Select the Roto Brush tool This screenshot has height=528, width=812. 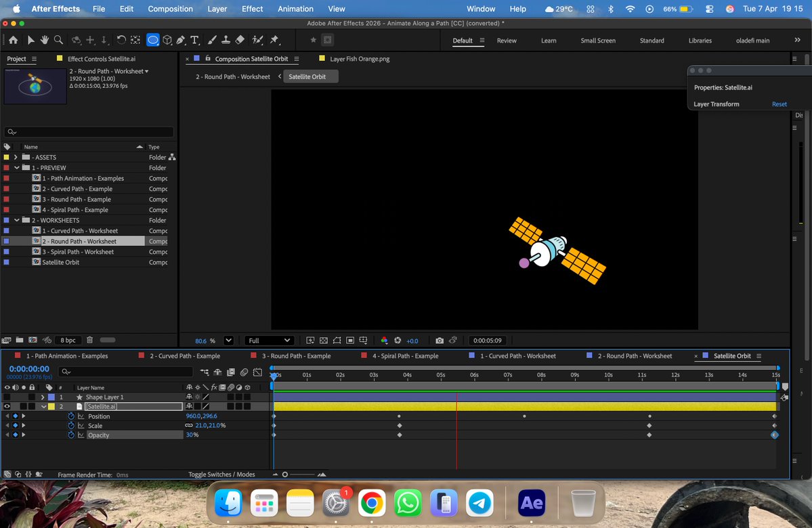tap(257, 40)
